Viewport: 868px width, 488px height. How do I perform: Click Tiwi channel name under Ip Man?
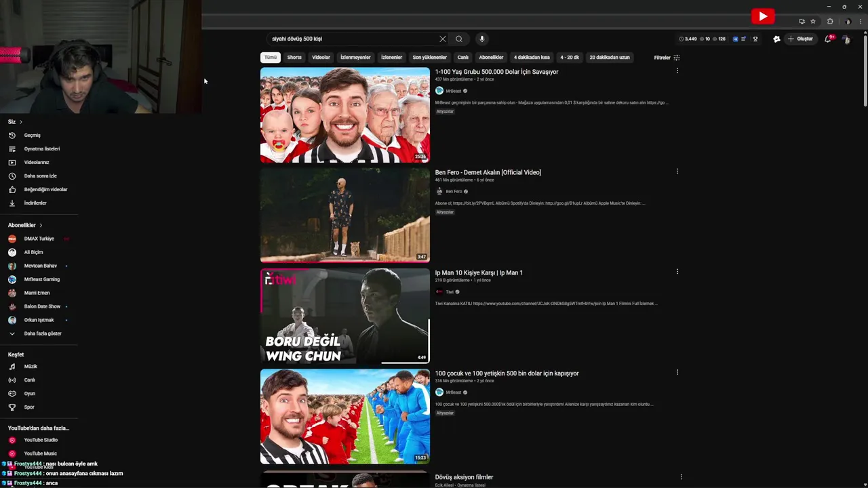450,292
